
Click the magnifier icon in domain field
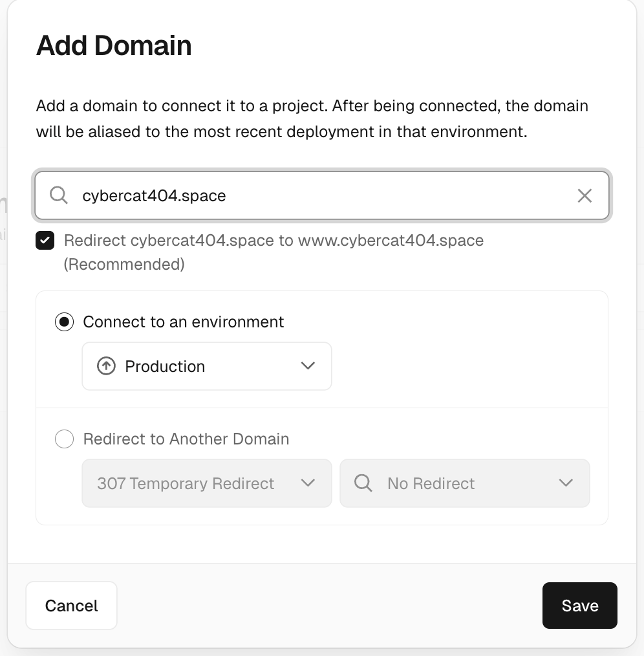pos(59,195)
